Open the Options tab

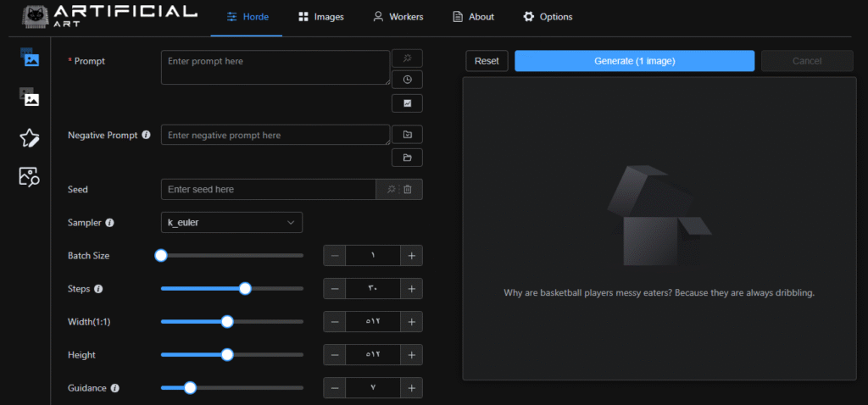(x=548, y=17)
